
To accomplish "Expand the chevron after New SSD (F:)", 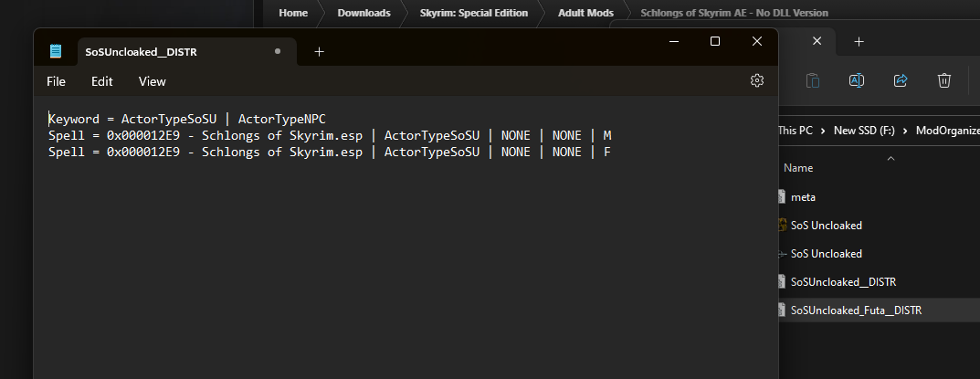I will [x=906, y=130].
